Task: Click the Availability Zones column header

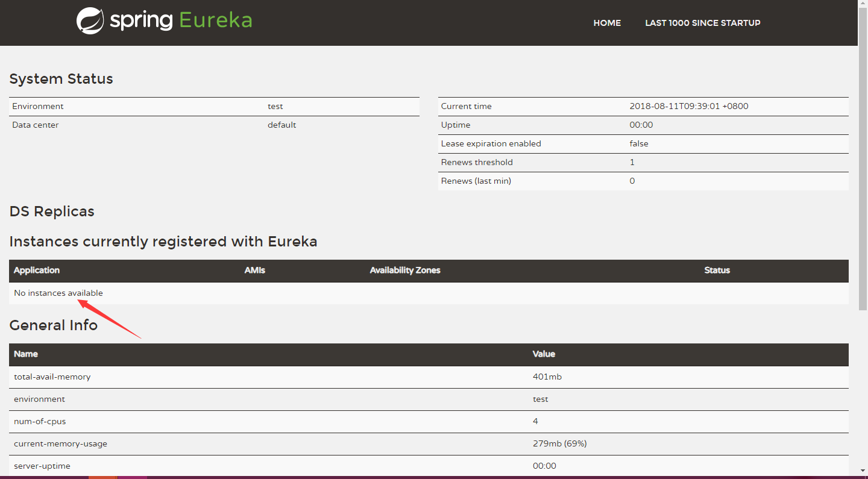Action: click(x=405, y=270)
